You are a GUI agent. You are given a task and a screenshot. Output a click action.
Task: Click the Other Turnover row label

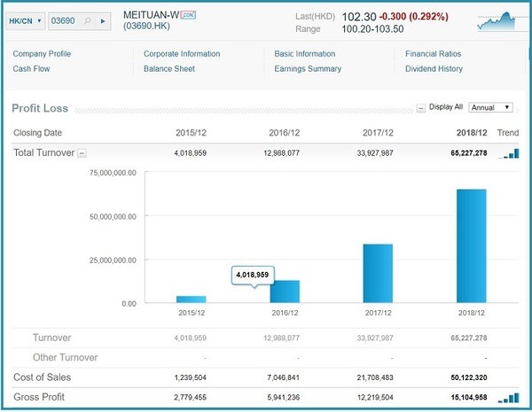(x=65, y=357)
